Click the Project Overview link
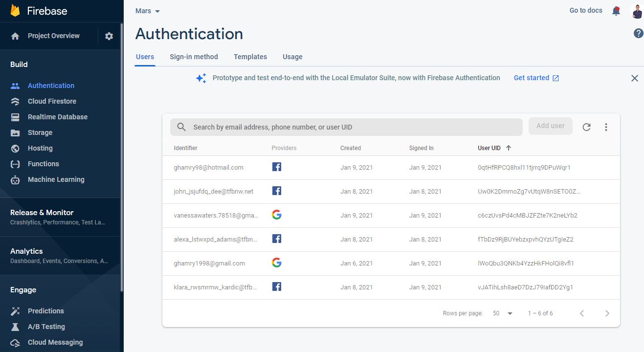The height and width of the screenshot is (352, 644). [x=54, y=36]
